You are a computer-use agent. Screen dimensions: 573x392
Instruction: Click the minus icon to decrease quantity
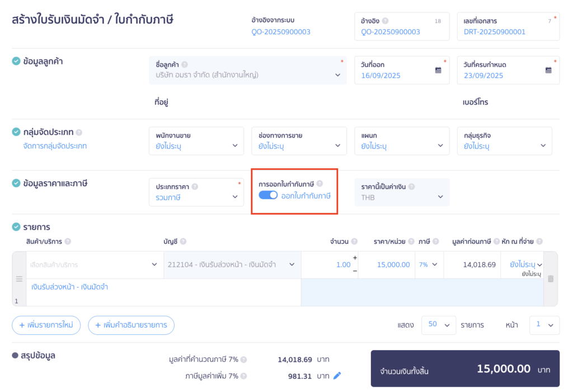click(355, 271)
